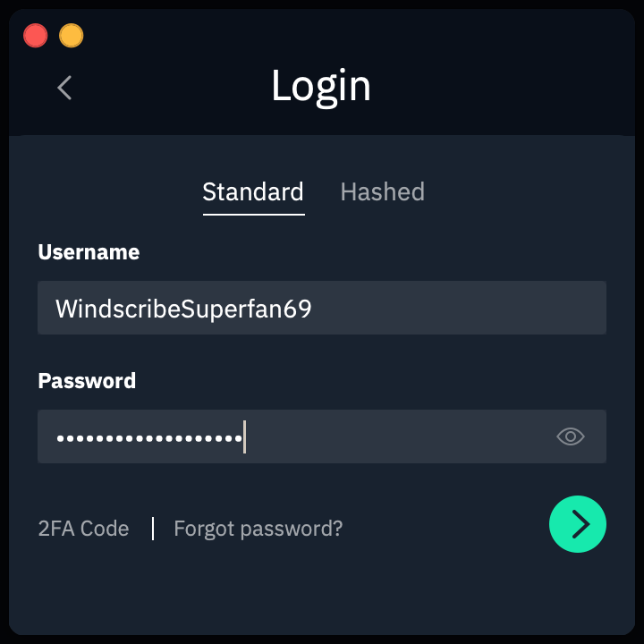
Task: Reveal the password with the eye icon
Action: (x=571, y=436)
